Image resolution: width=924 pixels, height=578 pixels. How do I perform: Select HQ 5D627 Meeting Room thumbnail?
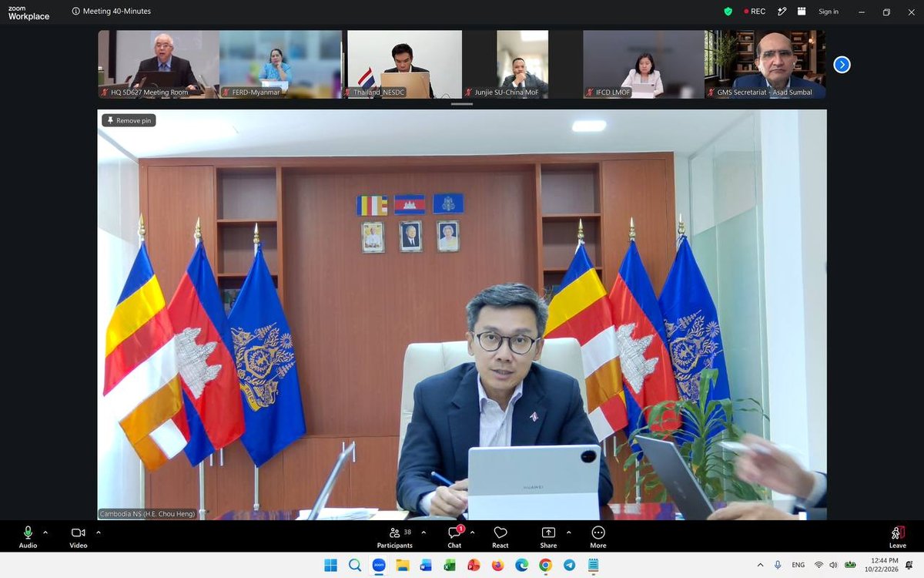[x=159, y=65]
